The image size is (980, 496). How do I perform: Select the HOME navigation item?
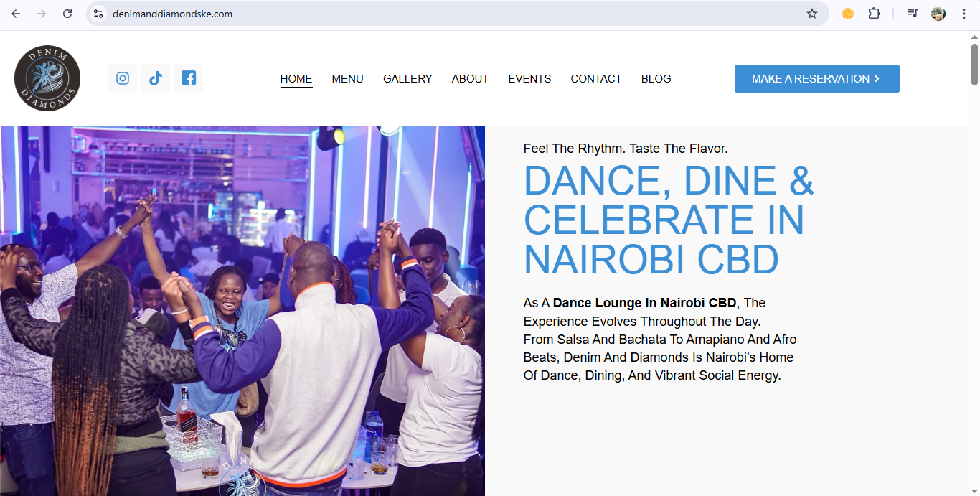(x=296, y=79)
